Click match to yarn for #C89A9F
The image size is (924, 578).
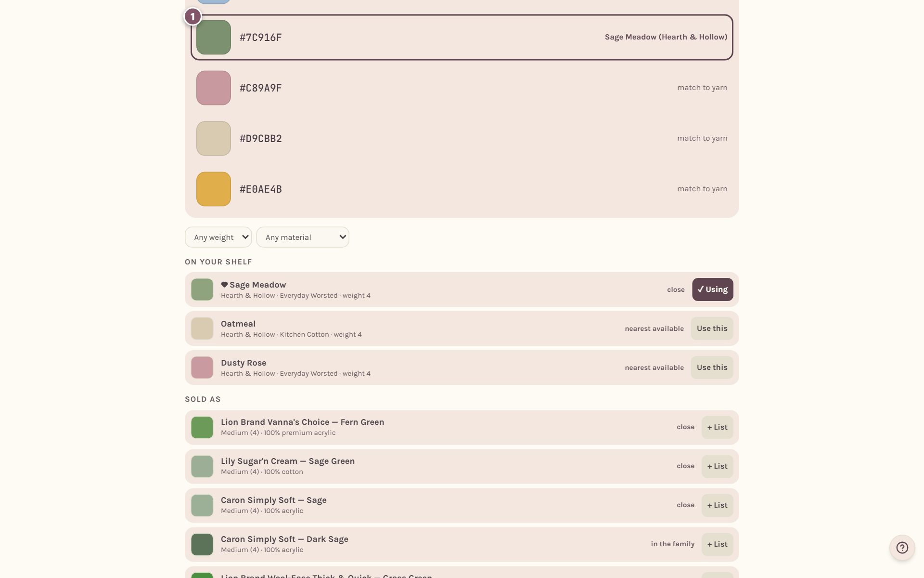pyautogui.click(x=702, y=88)
